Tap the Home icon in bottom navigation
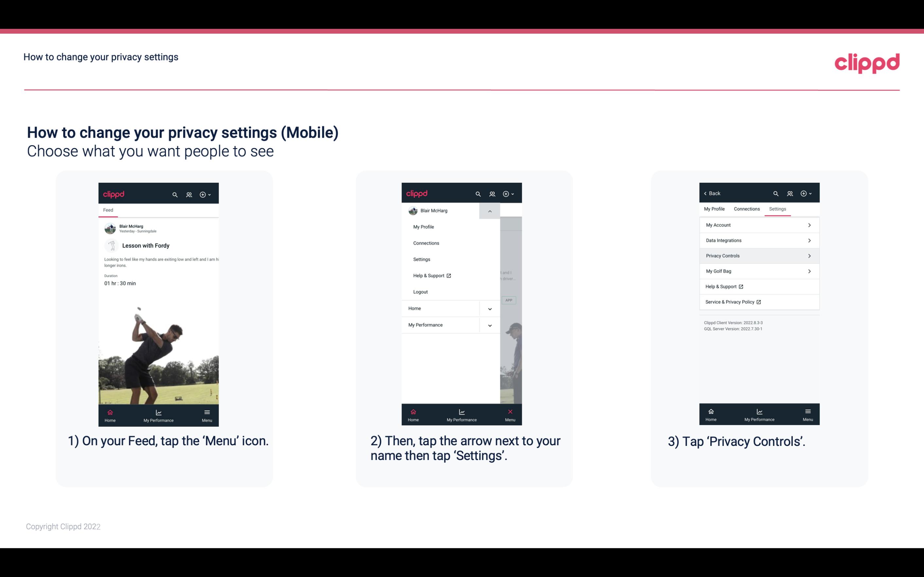 pyautogui.click(x=110, y=413)
